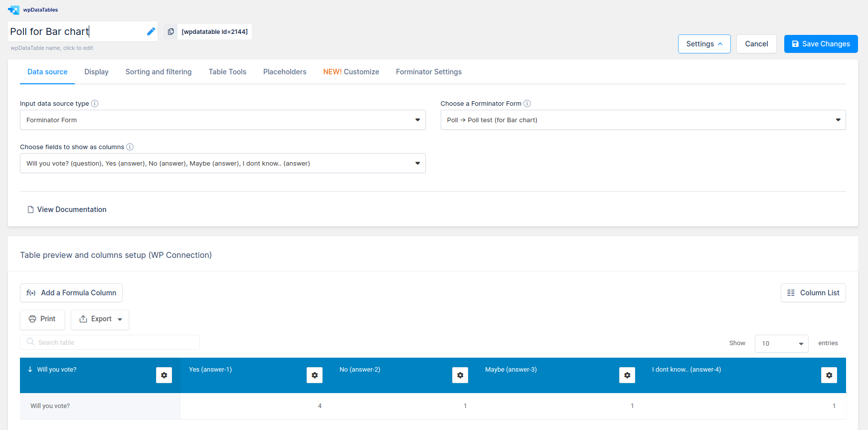Viewport: 868px width, 430px height.
Task: Click the [wpdatatable id=2144] shortcode text
Action: click(214, 31)
